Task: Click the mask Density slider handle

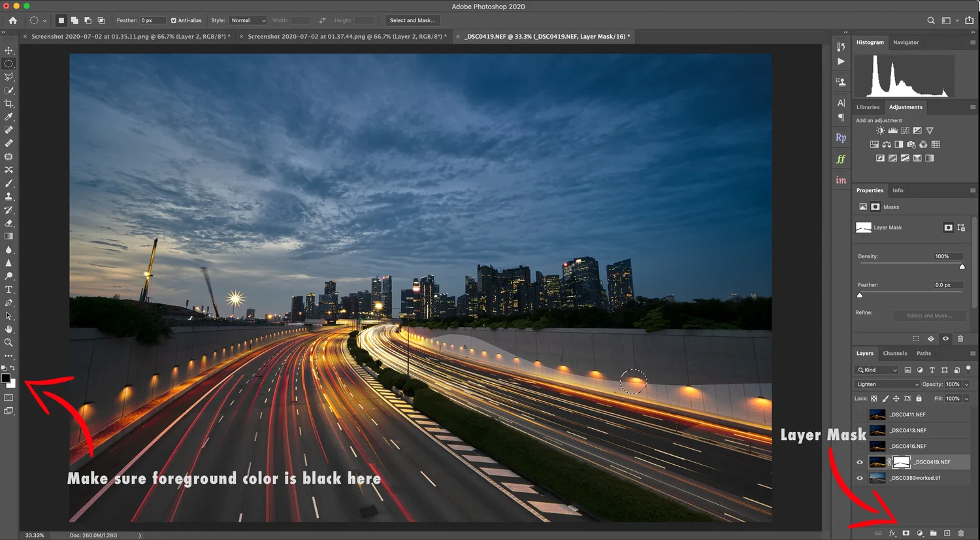Action: coord(962,266)
